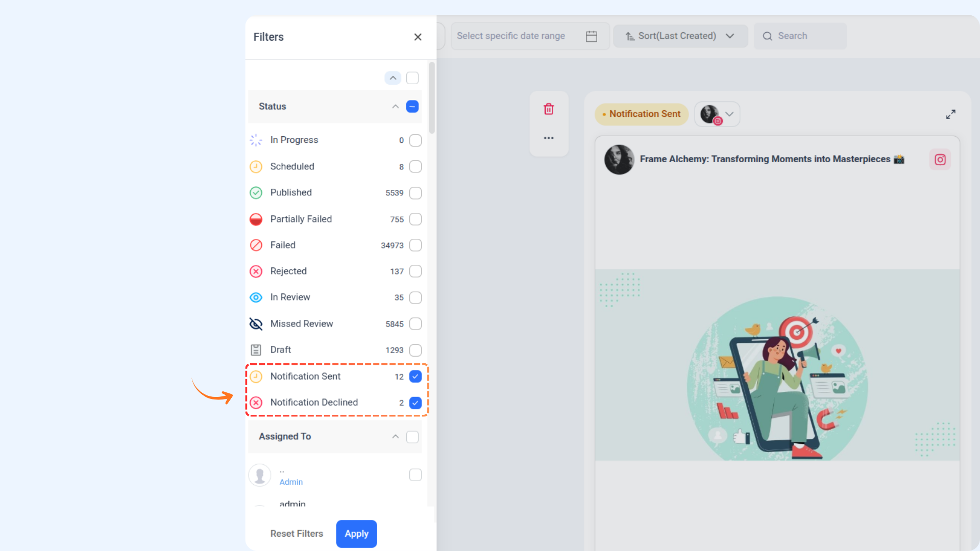Open the account avatar dropdown
Image resolution: width=980 pixels, height=551 pixels.
(717, 114)
